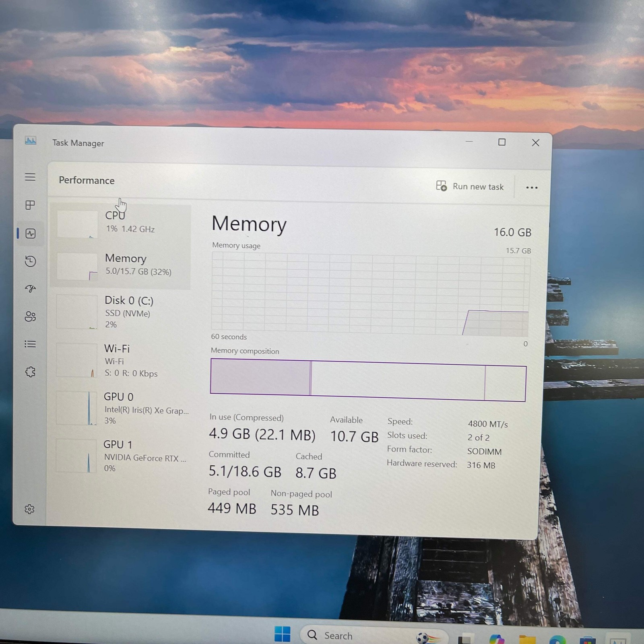Maximize the Task Manager window
Image resolution: width=644 pixels, height=644 pixels.
coord(502,142)
